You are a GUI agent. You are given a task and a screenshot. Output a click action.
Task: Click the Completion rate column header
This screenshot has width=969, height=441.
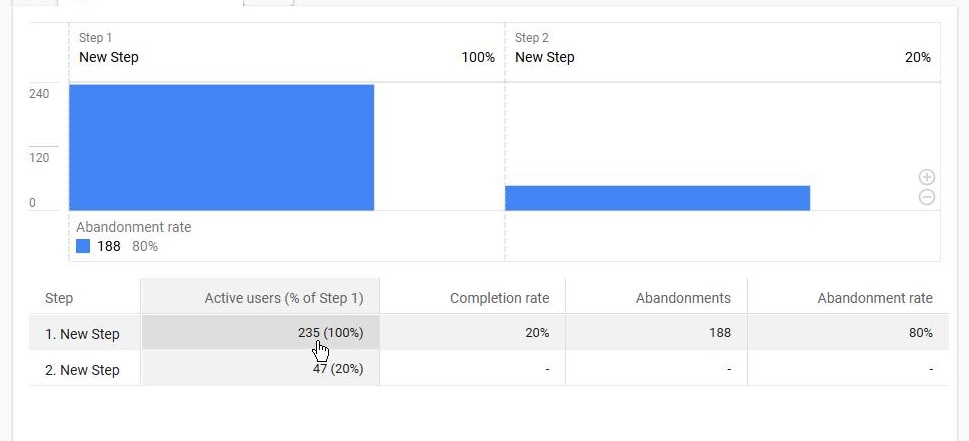472,298
